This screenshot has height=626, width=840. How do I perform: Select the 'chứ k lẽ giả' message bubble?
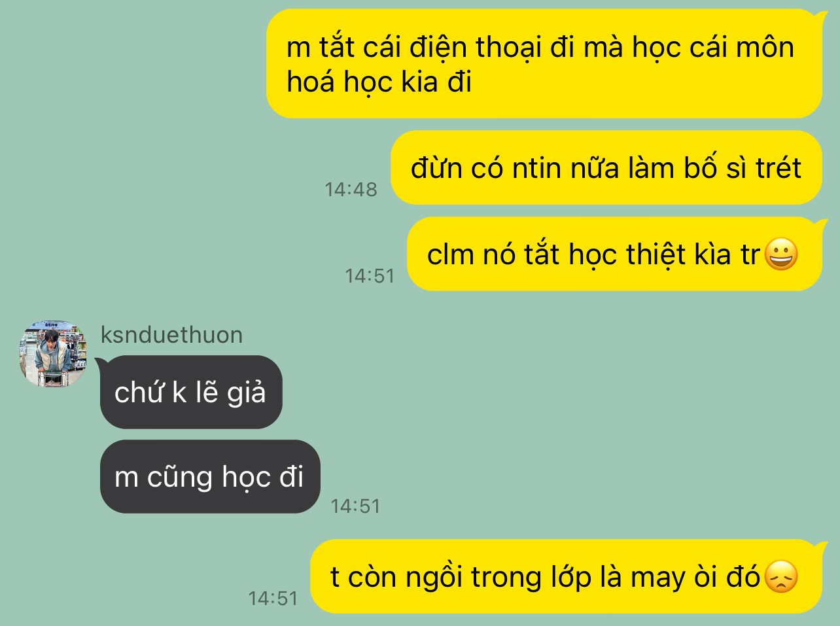click(191, 392)
